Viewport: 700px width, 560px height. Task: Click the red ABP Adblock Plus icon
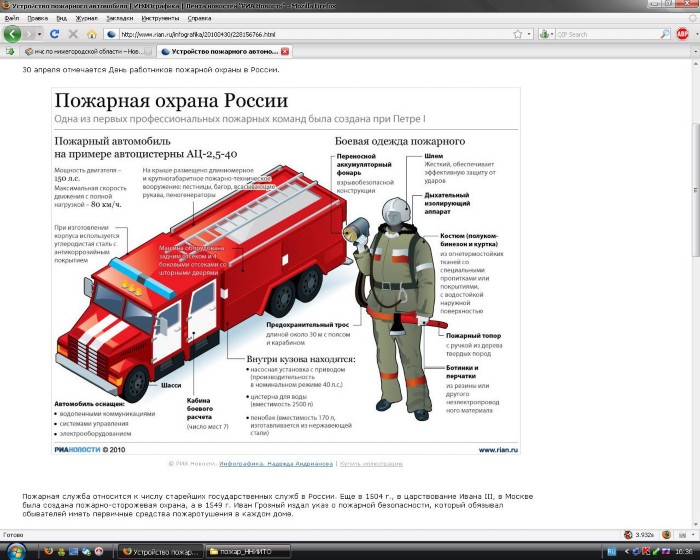[x=682, y=34]
